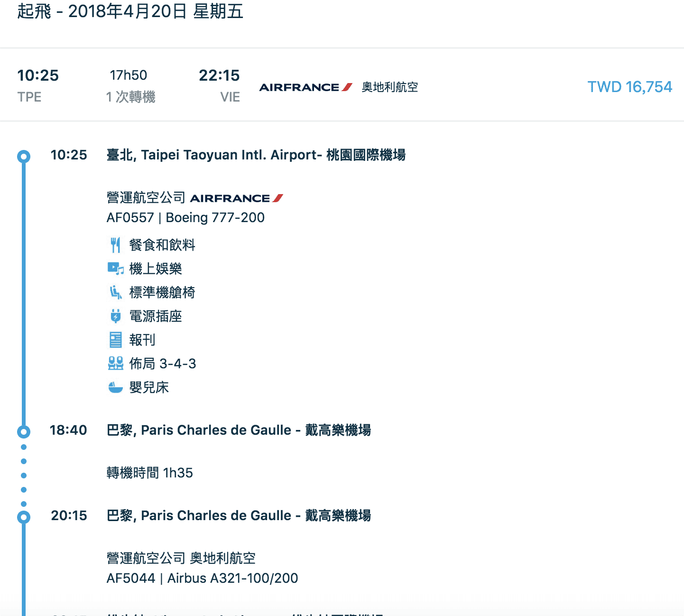Click the 10:25 time in the itinerary timeline
684x616 pixels.
click(69, 155)
